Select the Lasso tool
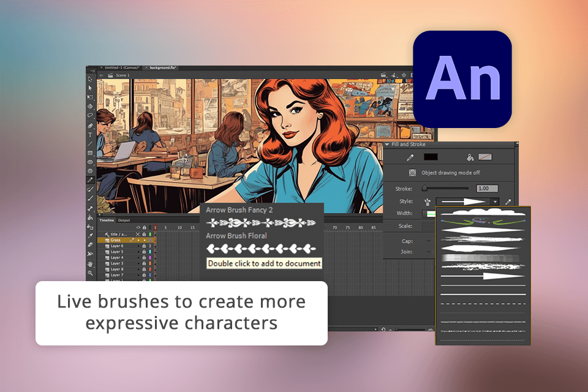588x392 pixels. point(90,116)
